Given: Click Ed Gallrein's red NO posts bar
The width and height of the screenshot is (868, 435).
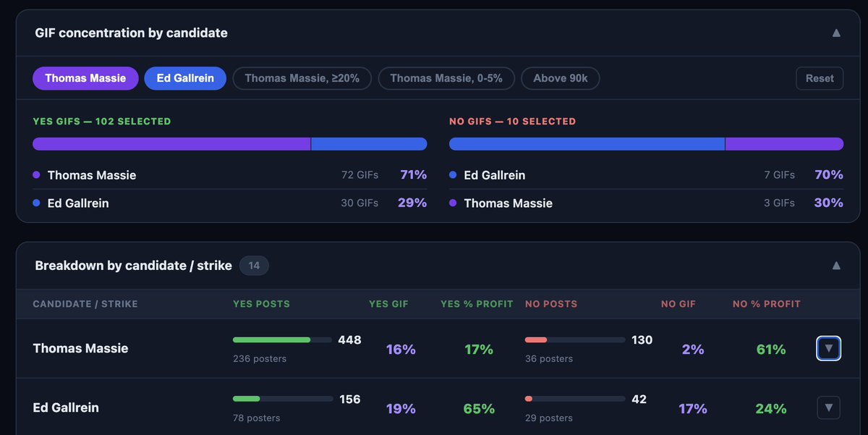Looking at the screenshot, I should click(x=529, y=399).
